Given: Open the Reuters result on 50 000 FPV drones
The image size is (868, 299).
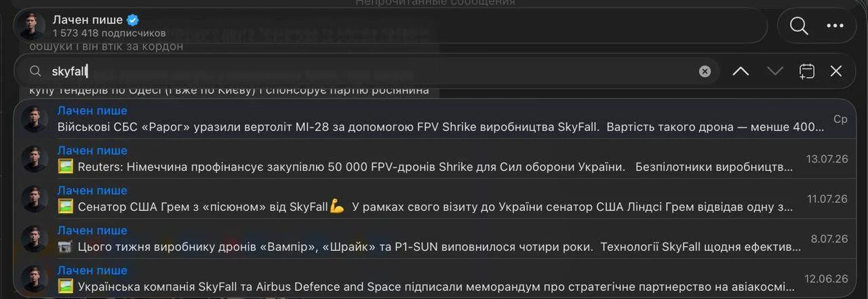Looking at the screenshot, I should tap(434, 159).
